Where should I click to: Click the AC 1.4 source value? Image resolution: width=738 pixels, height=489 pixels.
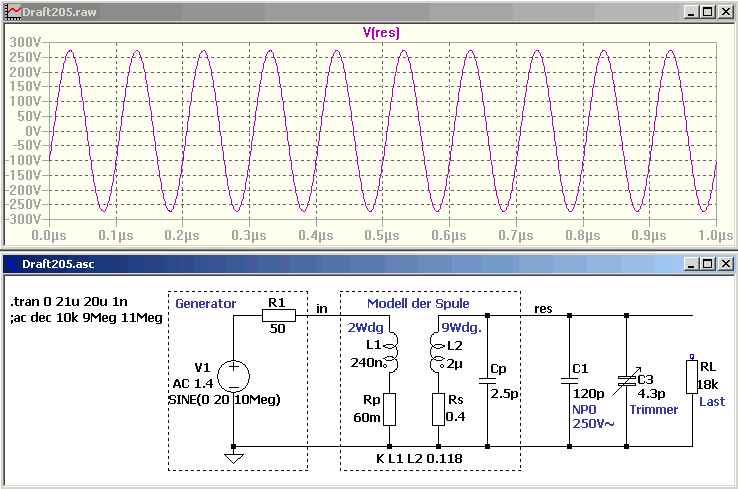pos(193,384)
